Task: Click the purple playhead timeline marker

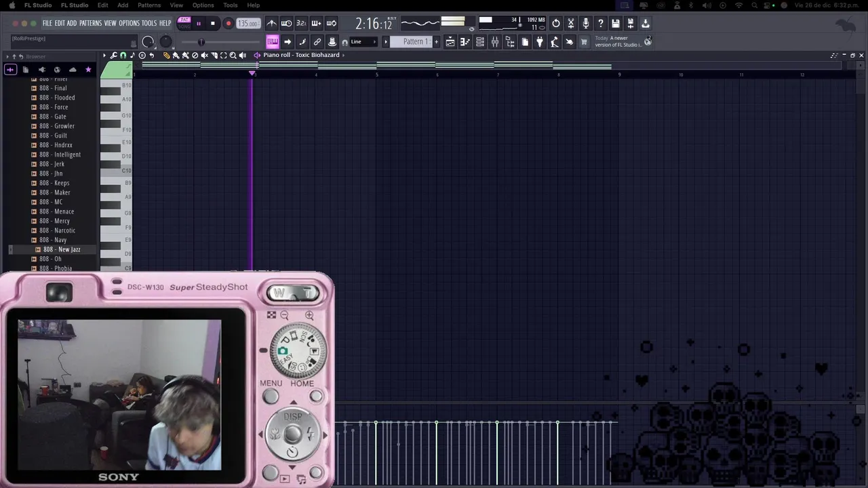Action: pyautogui.click(x=252, y=73)
